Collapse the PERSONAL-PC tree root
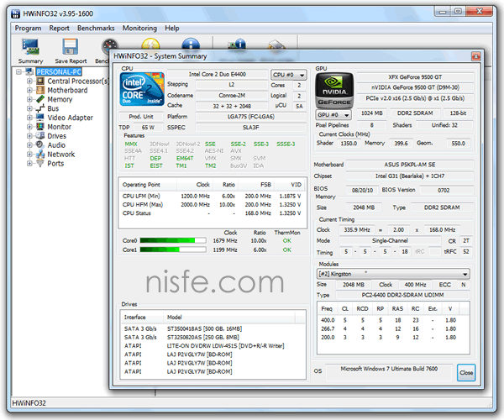This screenshot has width=504, height=420. [x=19, y=71]
